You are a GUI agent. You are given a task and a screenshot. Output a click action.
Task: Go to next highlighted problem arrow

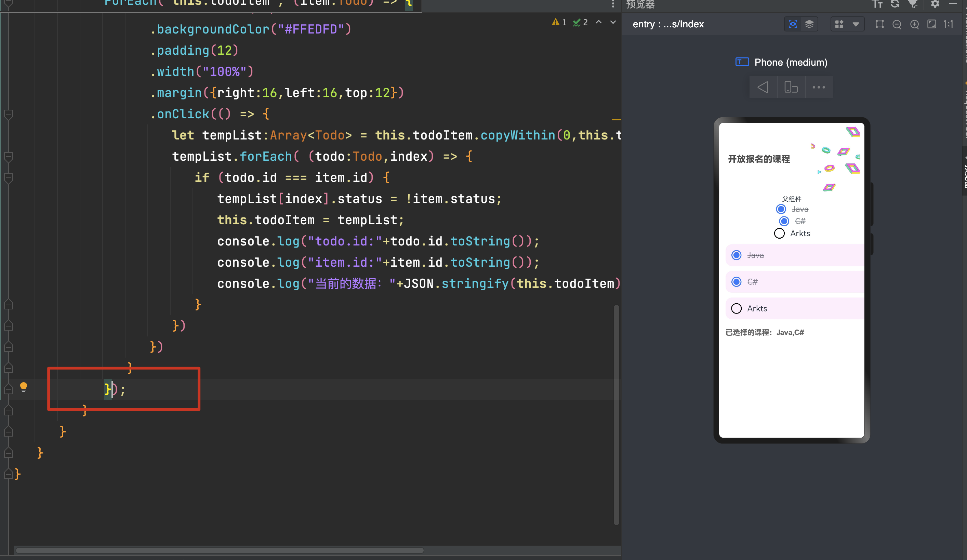613,22
